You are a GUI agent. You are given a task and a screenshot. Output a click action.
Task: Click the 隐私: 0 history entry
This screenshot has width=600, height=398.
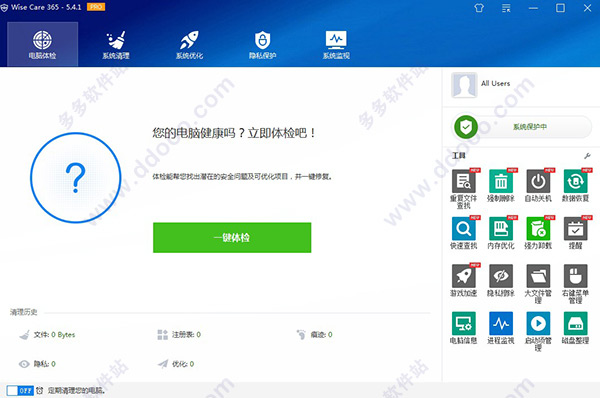37,364
